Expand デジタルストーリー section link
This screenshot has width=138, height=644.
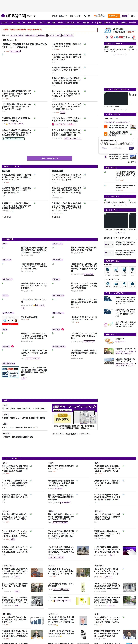[x=120, y=89]
